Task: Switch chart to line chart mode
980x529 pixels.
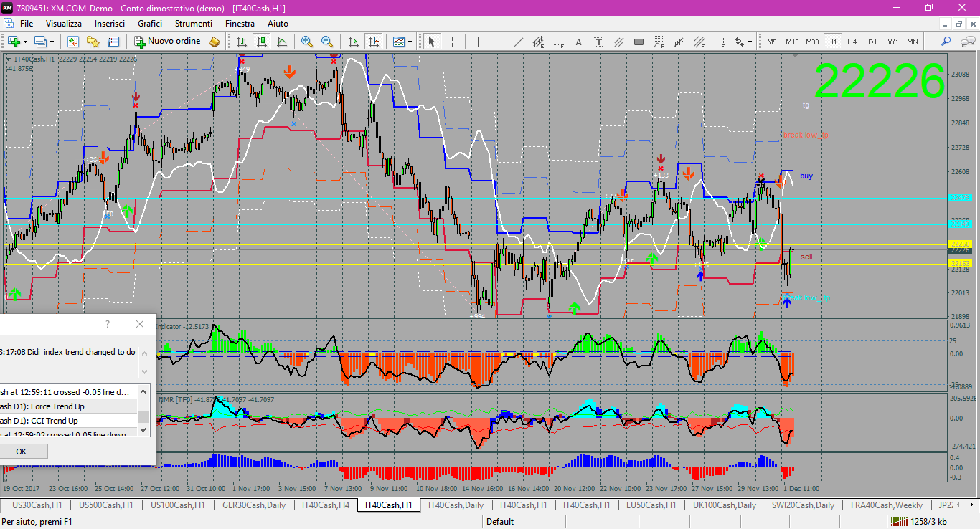Action: pos(282,42)
